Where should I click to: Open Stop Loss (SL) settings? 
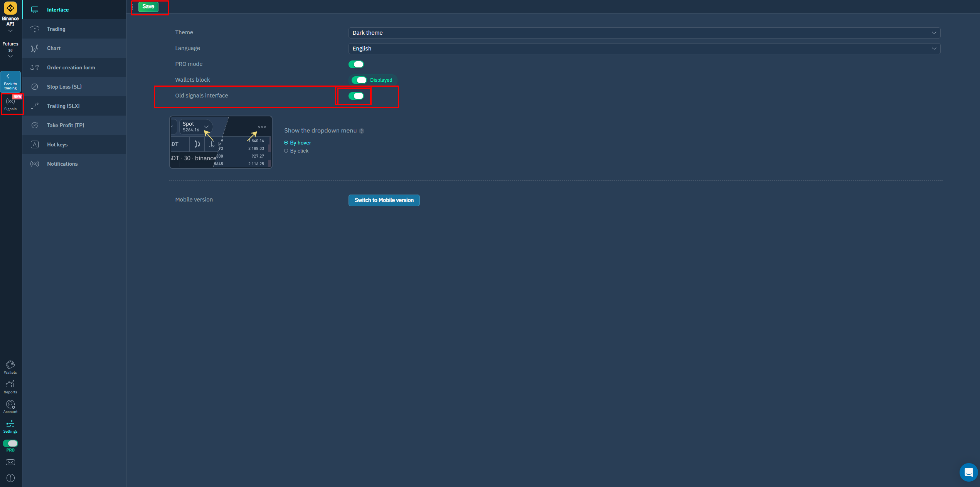pyautogui.click(x=74, y=87)
